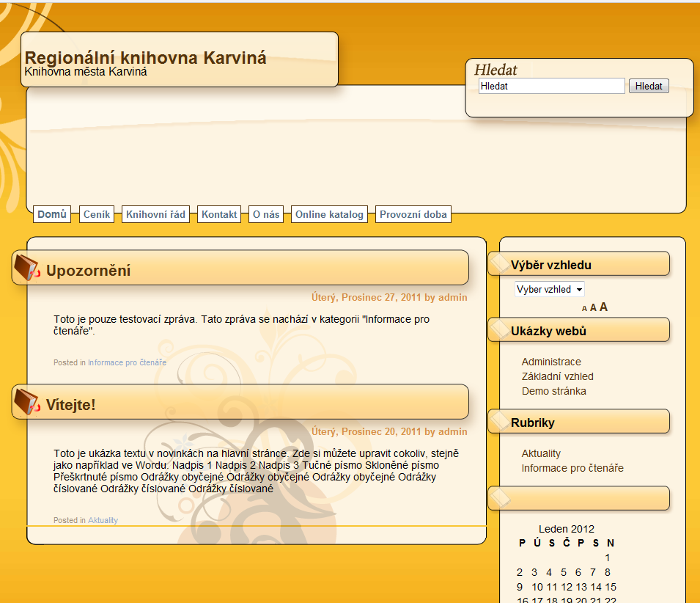Click the subtitle Knihovna města Karviná
This screenshot has width=700, height=603.
pos(86,72)
